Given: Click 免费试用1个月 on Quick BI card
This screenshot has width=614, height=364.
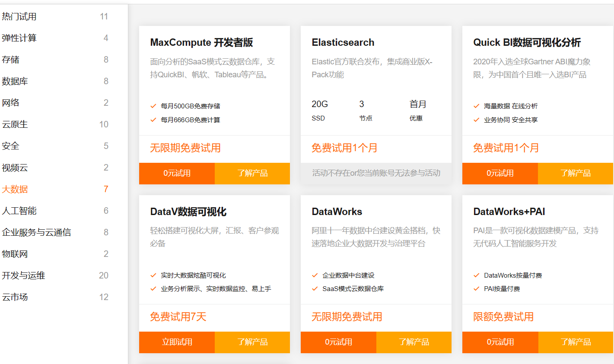Looking at the screenshot, I should [x=506, y=148].
